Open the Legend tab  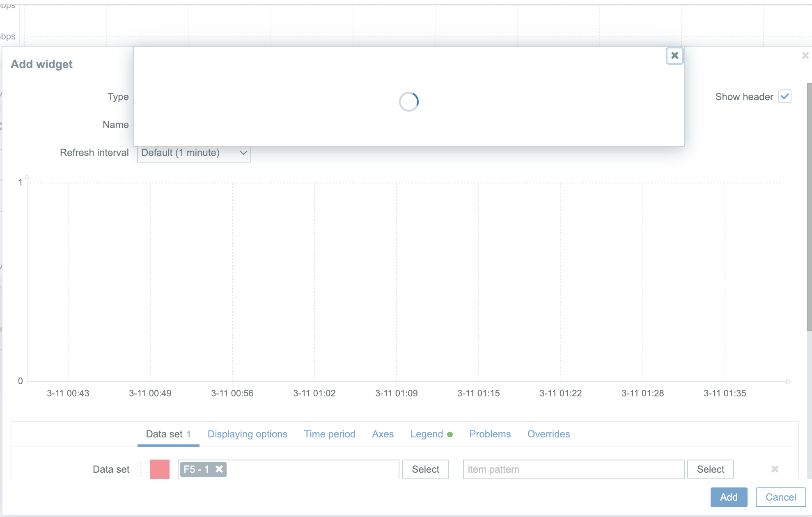pyautogui.click(x=427, y=434)
